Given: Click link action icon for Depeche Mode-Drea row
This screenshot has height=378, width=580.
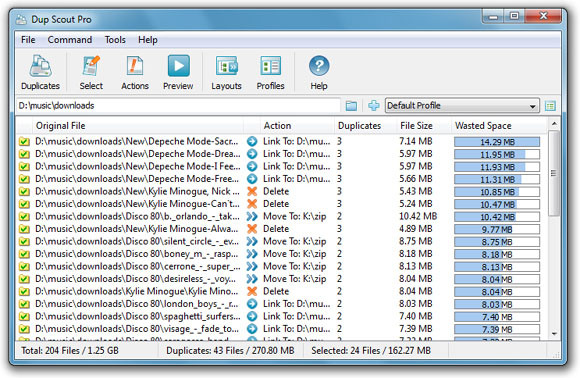Looking at the screenshot, I should click(252, 154).
